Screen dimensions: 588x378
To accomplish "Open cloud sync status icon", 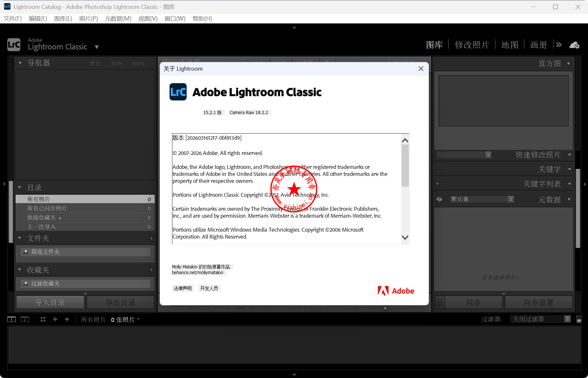I will [574, 45].
